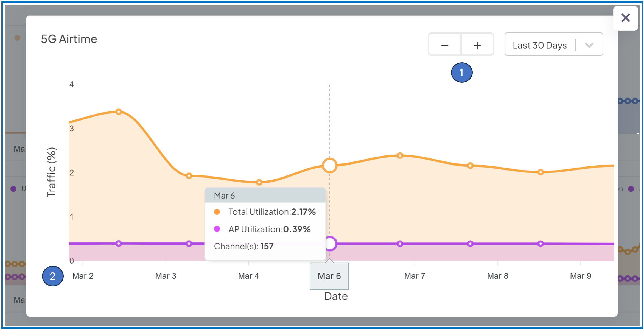The width and height of the screenshot is (644, 329).
Task: Close the 5G Airtime popup
Action: point(625,18)
